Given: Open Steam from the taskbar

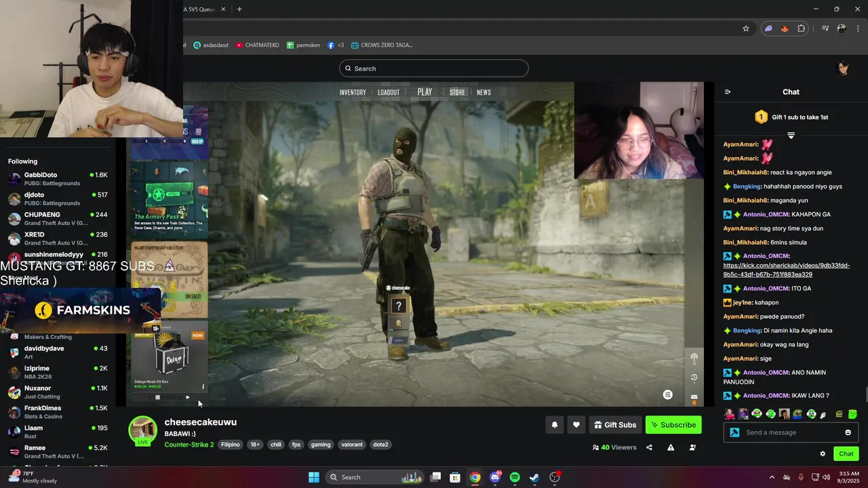Looking at the screenshot, I should tap(534, 477).
